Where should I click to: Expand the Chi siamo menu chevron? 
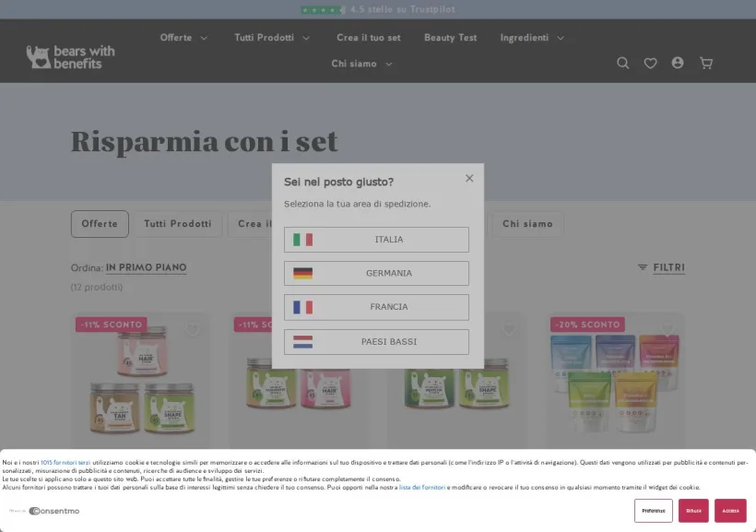point(389,65)
